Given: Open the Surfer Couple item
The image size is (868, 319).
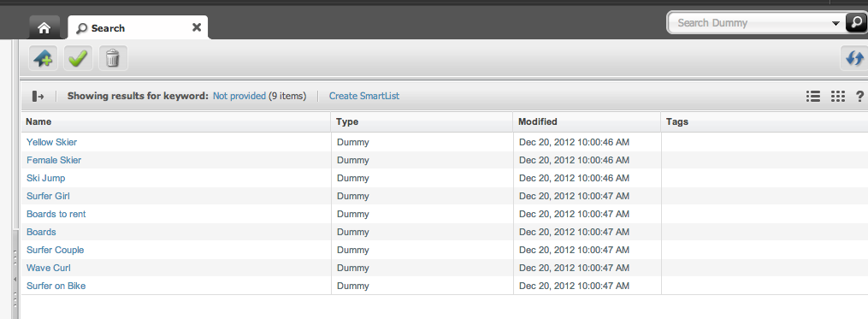Looking at the screenshot, I should [56, 250].
